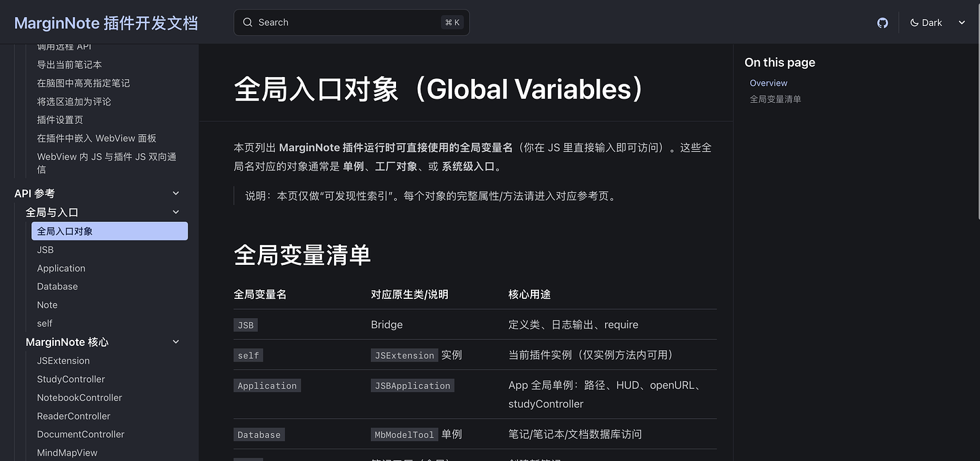The height and width of the screenshot is (461, 980).
Task: Go to MarginNote 插件开发文档 home title
Action: [106, 22]
